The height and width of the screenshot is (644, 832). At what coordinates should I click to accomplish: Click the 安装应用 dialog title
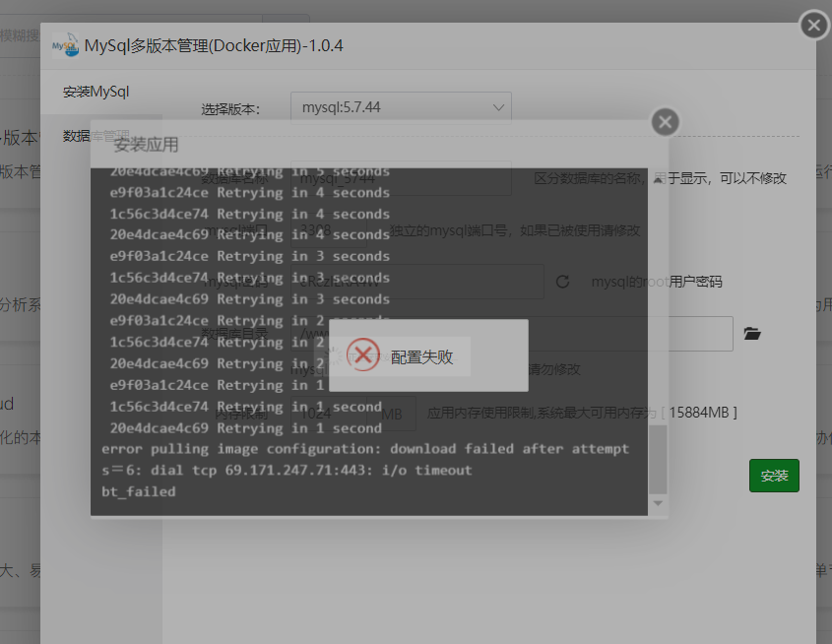tap(146, 145)
